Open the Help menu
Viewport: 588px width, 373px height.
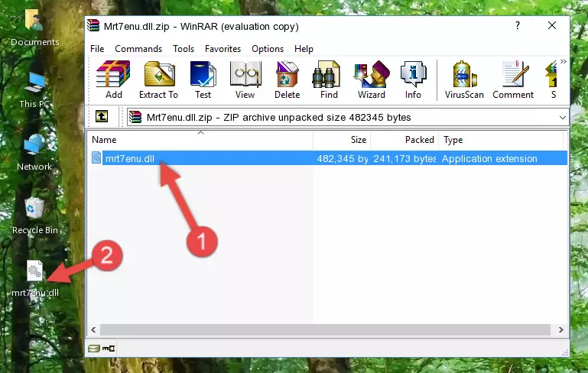(x=304, y=49)
